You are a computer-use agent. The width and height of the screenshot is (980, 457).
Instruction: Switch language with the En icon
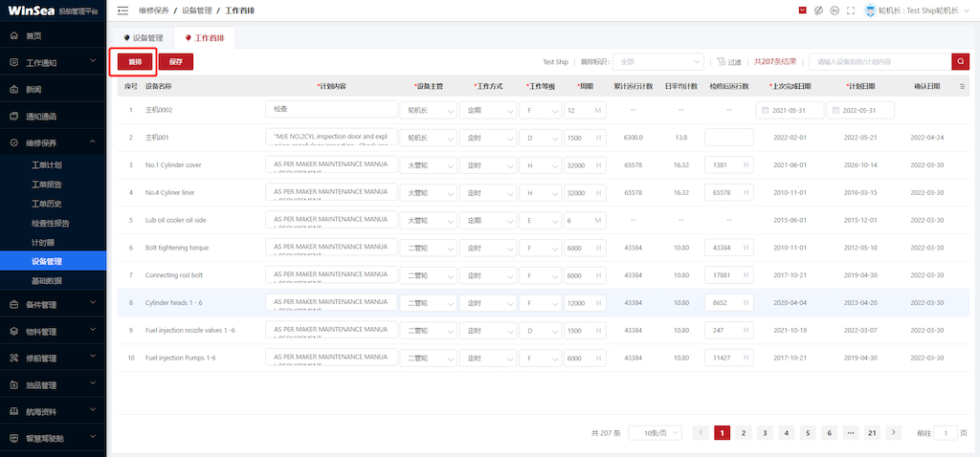coord(835,11)
